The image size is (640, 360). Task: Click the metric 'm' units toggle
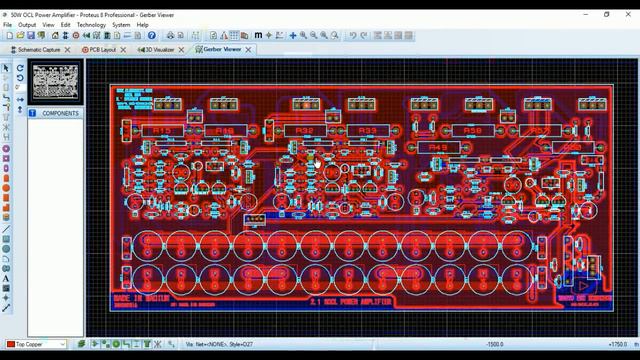click(x=258, y=36)
